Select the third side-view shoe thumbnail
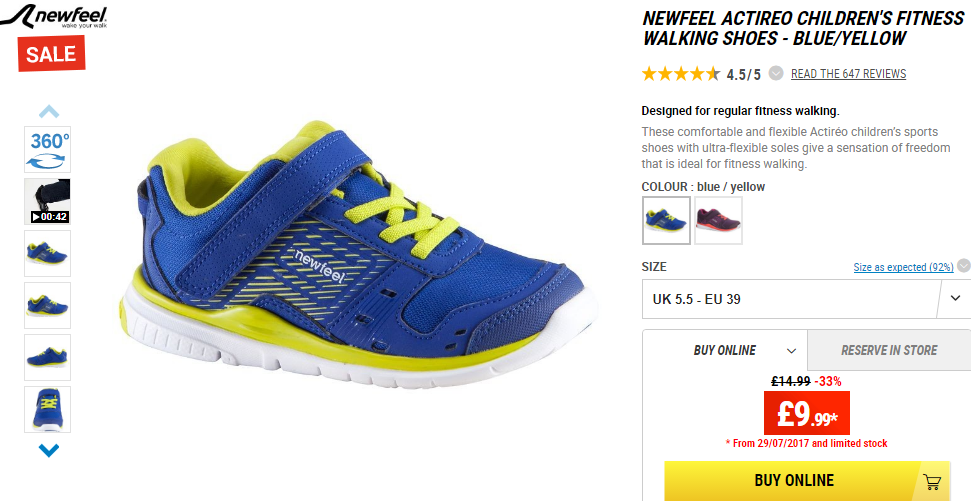 pos(48,357)
